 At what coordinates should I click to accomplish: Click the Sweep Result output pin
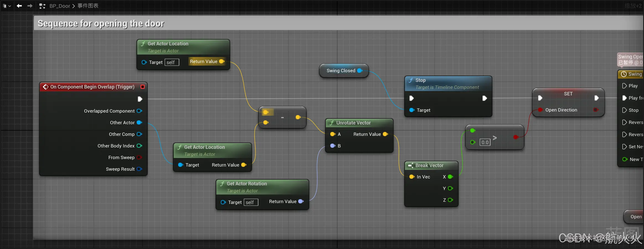[139, 169]
